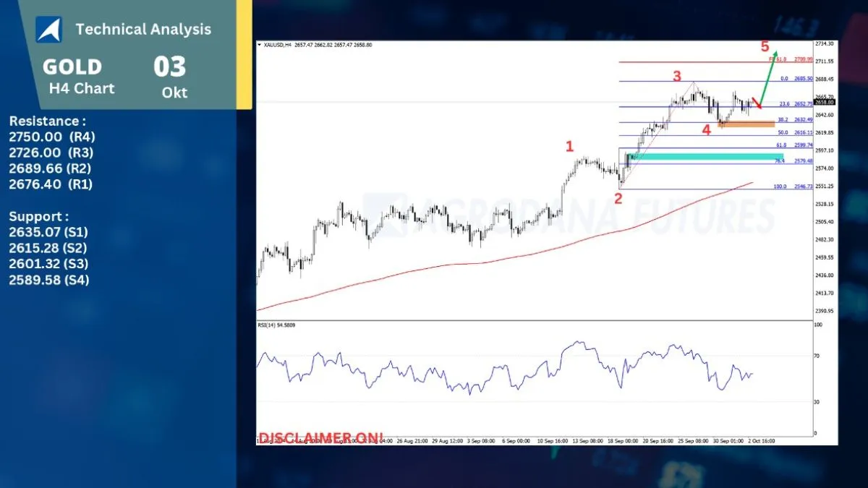Click price axis value 2482.30

click(x=825, y=239)
